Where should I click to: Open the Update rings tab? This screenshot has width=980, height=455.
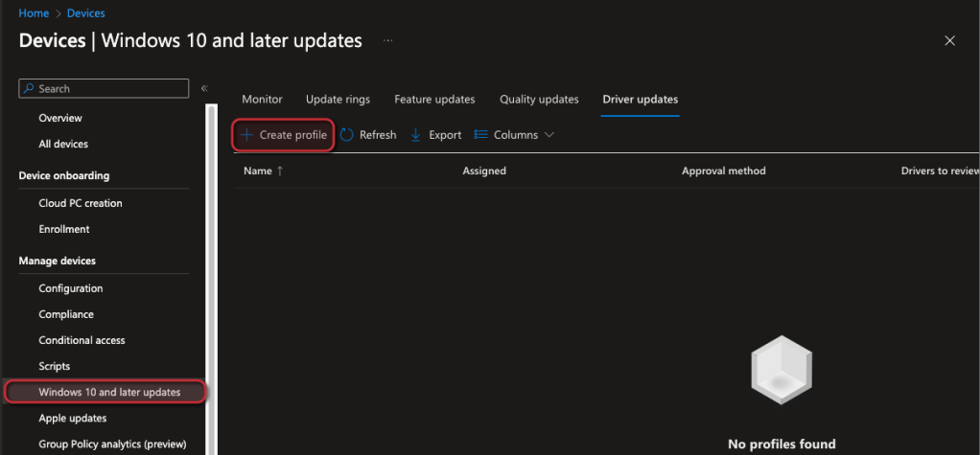tap(338, 100)
